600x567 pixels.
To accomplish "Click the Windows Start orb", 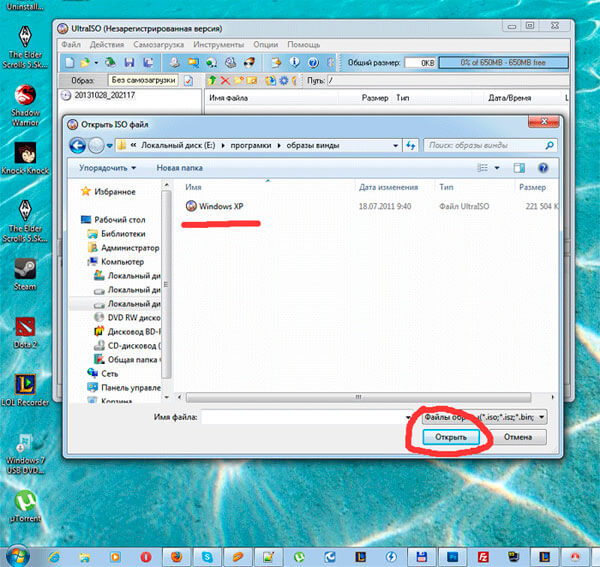I will [x=18, y=556].
